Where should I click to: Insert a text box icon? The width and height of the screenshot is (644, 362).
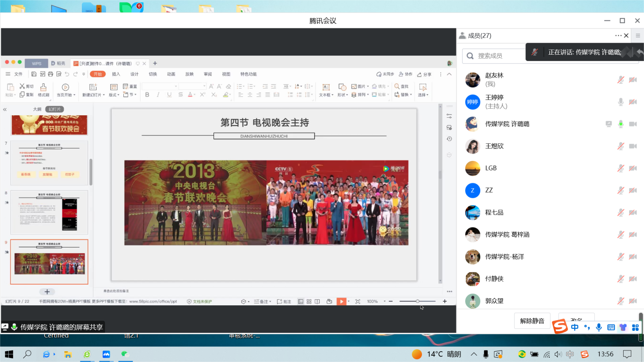tap(326, 87)
